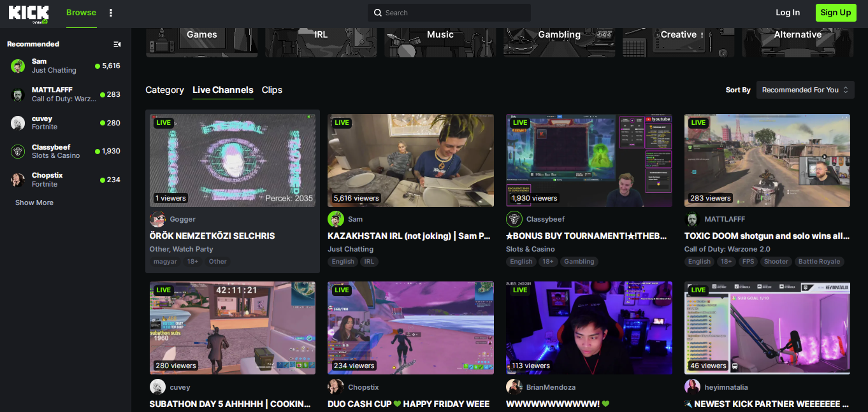
Task: Click the 18+ tag under Classybeef's stream
Action: click(548, 262)
